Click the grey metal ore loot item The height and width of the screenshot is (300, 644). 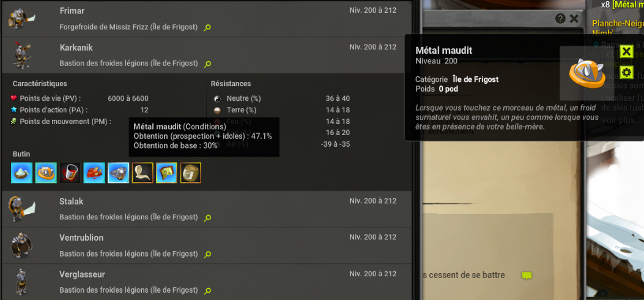118,173
